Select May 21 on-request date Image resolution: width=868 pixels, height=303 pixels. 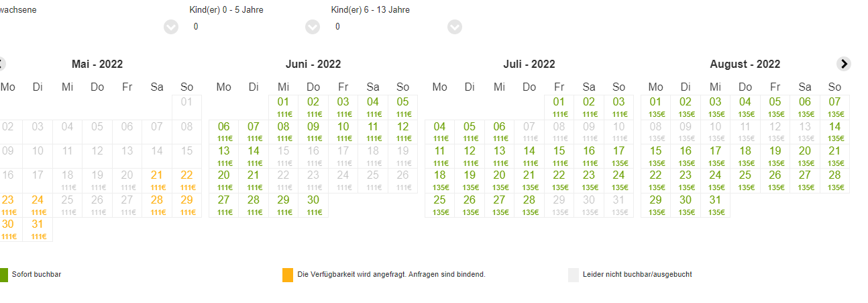pyautogui.click(x=157, y=181)
